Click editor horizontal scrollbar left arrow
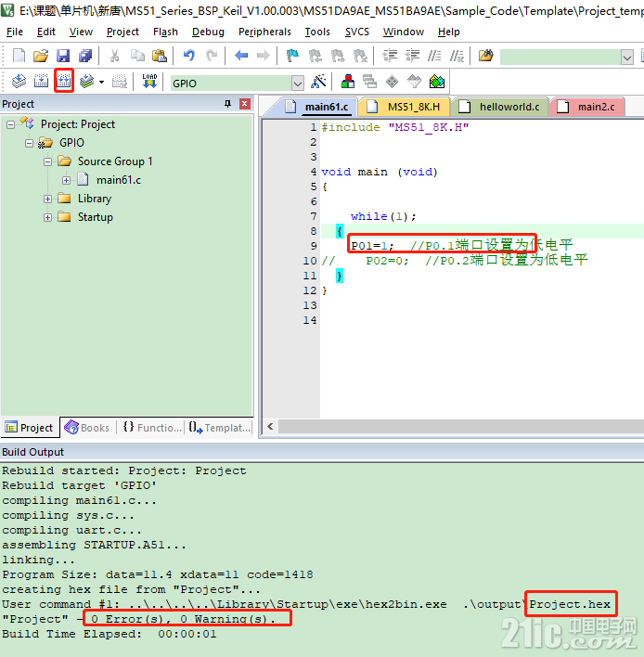Image resolution: width=644 pixels, height=657 pixels. [270, 427]
